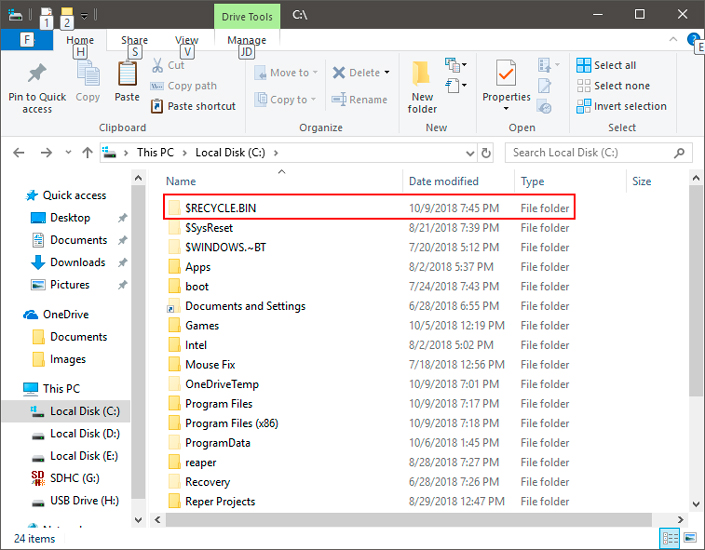Image resolution: width=705 pixels, height=550 pixels.
Task: Open the Easy access dropdown
Action: [x=456, y=85]
